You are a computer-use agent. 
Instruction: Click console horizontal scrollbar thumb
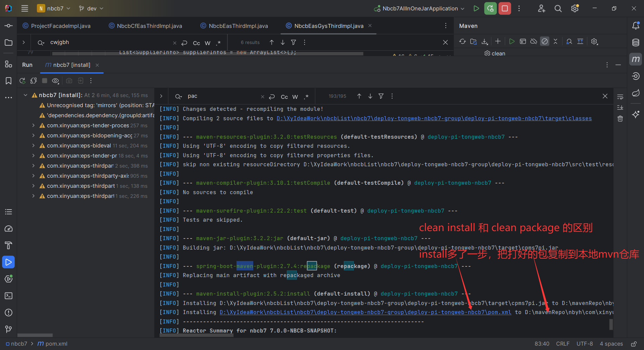(x=197, y=335)
